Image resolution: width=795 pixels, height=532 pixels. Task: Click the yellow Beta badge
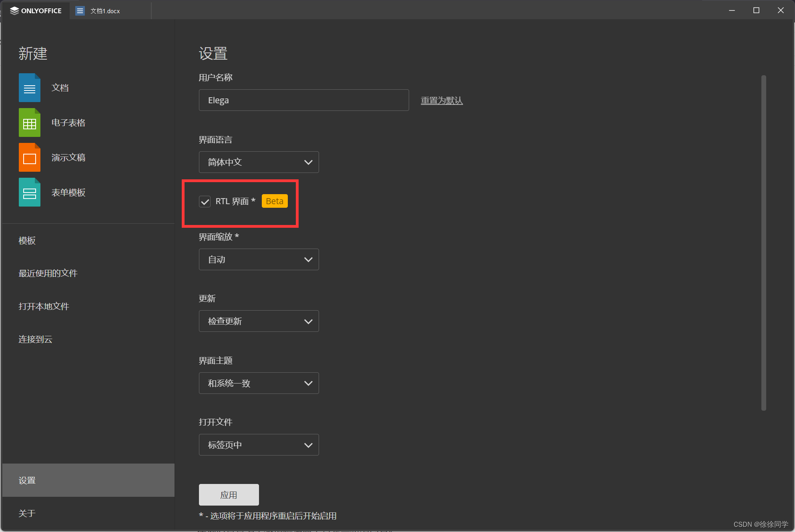click(x=275, y=201)
